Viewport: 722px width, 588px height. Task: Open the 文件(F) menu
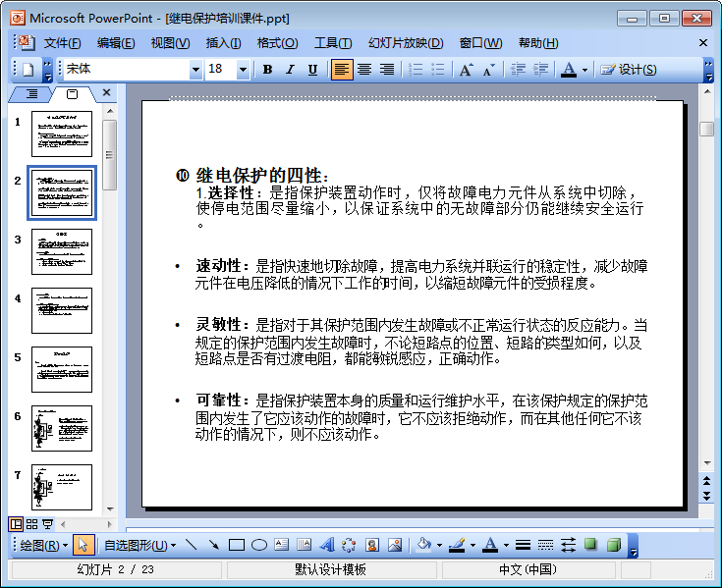point(62,43)
